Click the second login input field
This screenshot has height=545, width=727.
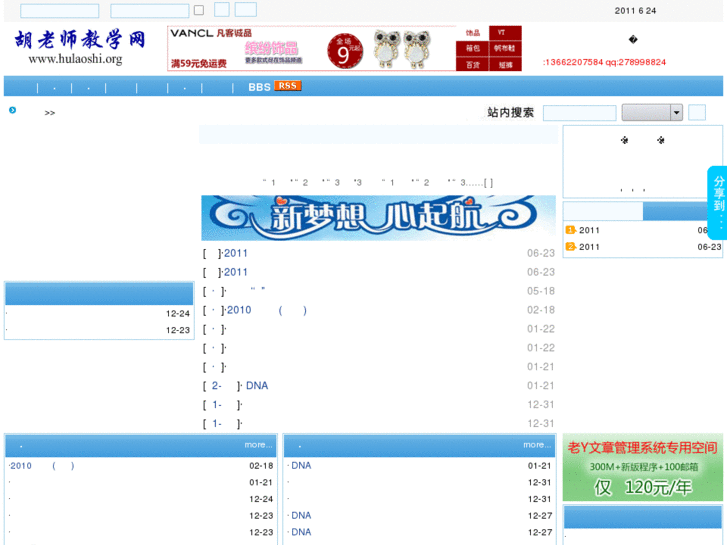click(150, 11)
